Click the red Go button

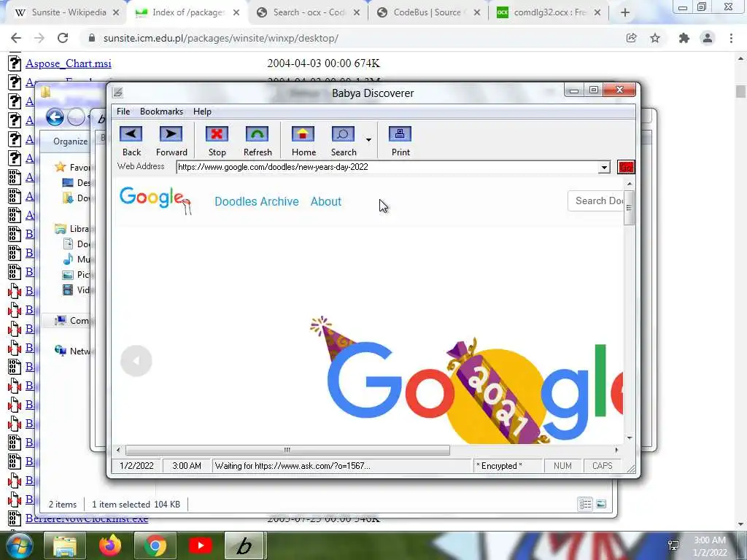[x=625, y=167]
